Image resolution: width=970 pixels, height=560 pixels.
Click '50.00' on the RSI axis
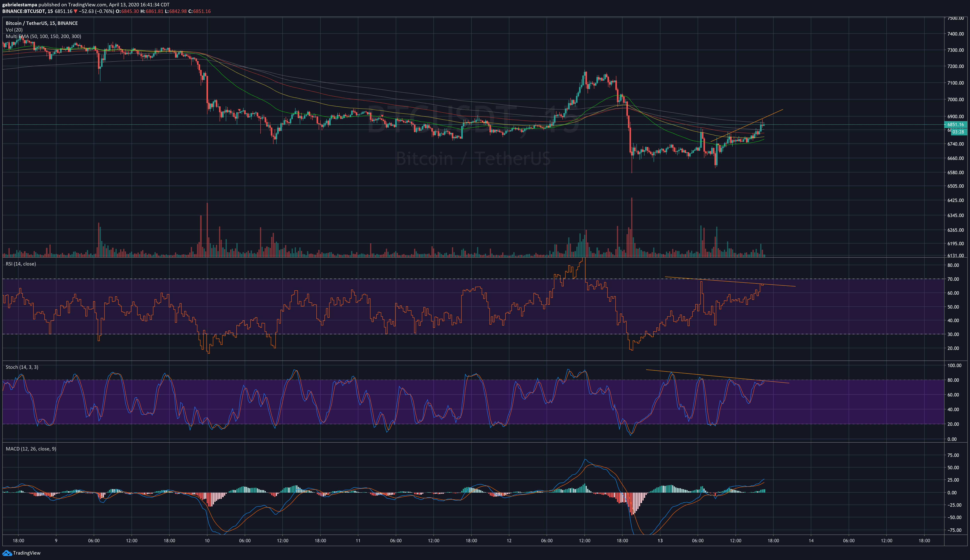pos(953,307)
